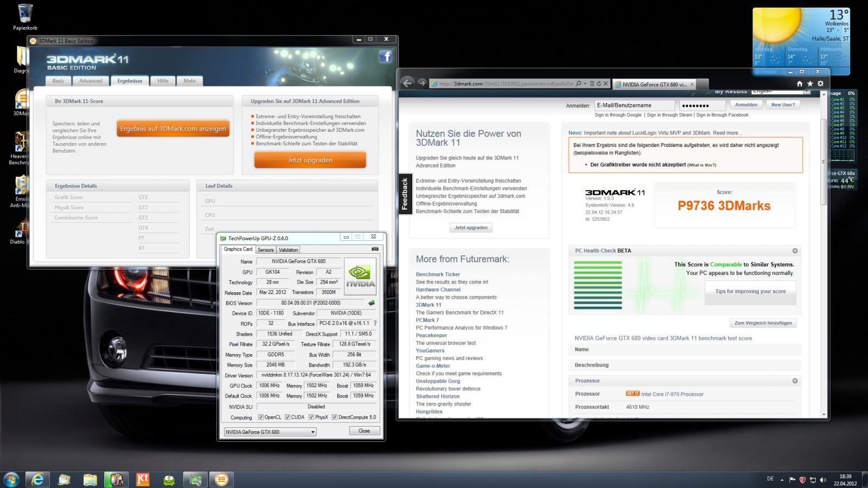Show hidden icons in the system tray
The image size is (868, 488).
782,480
